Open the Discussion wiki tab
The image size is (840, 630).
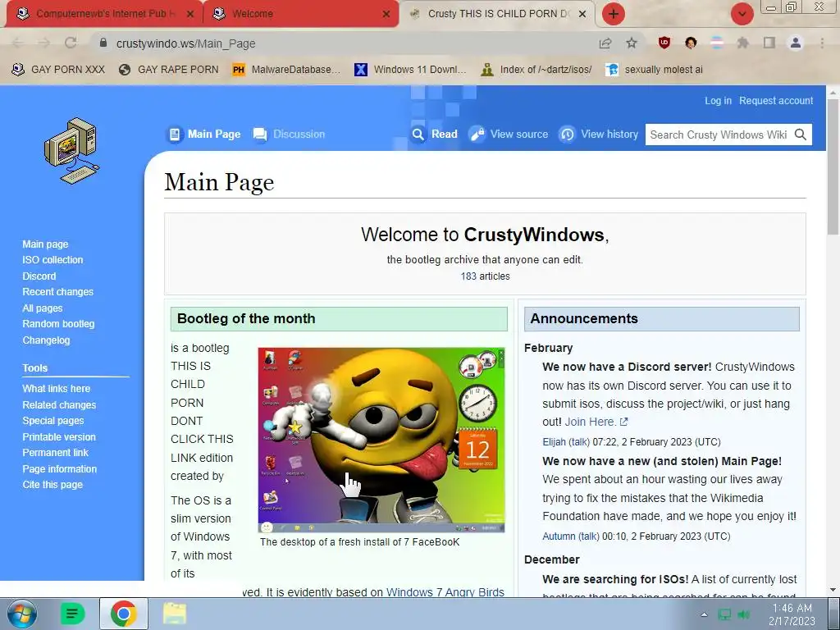290,135
